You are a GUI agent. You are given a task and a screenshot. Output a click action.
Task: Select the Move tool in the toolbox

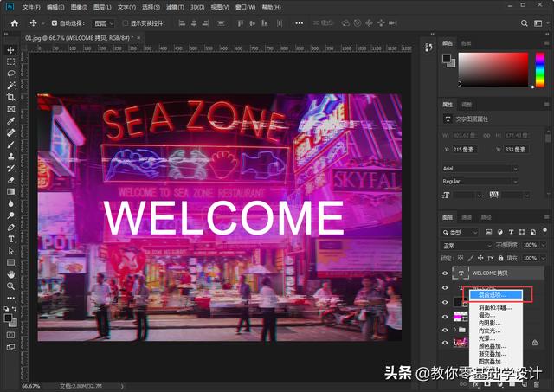click(11, 50)
